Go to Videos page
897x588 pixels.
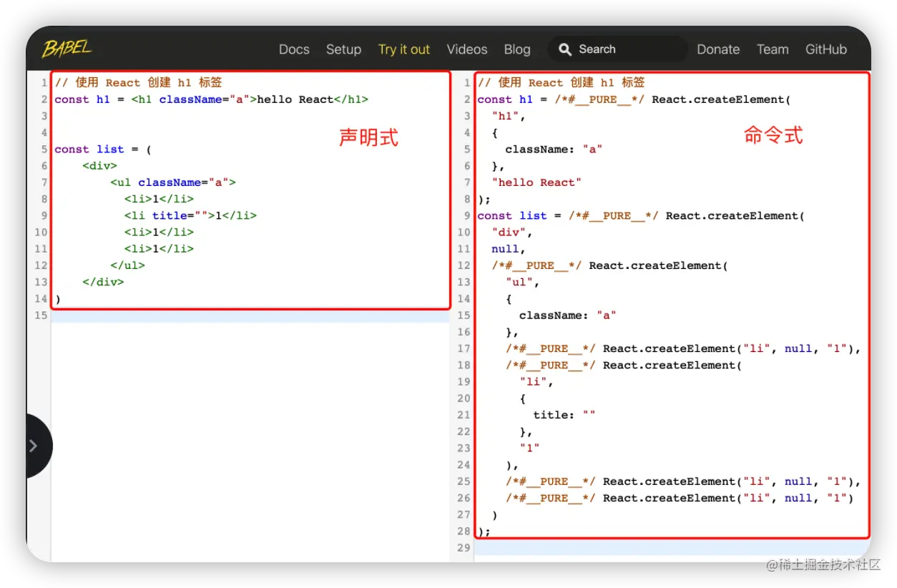coord(467,49)
